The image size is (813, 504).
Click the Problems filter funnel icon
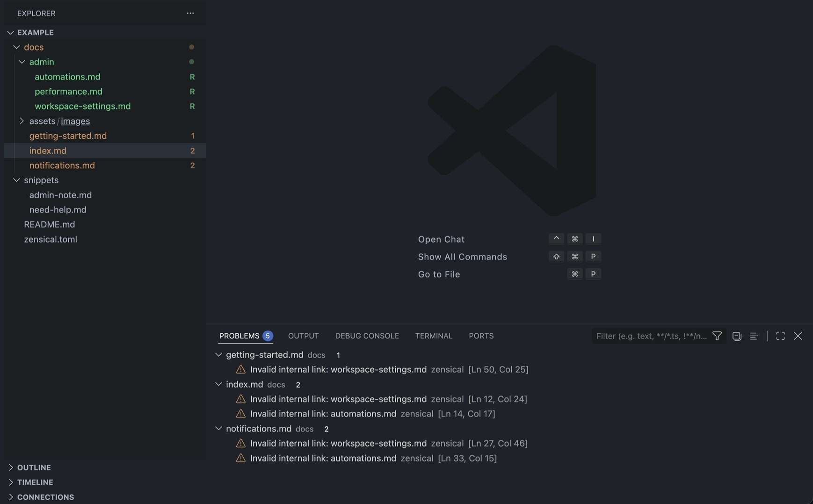pyautogui.click(x=717, y=336)
